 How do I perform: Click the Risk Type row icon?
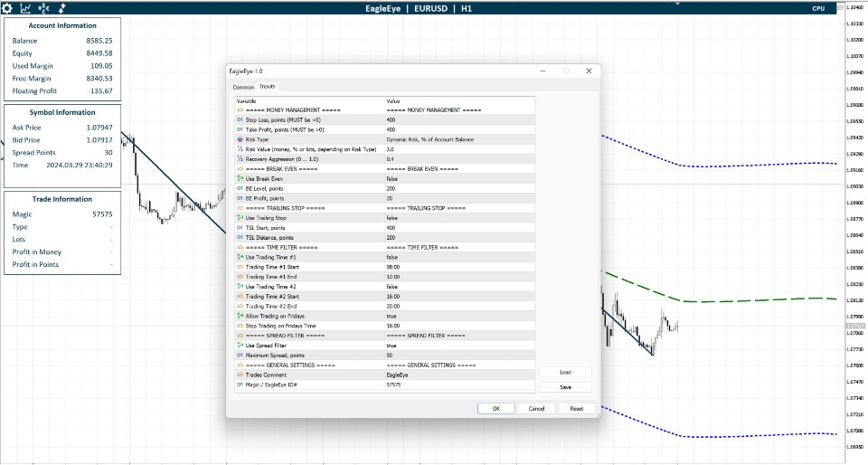click(240, 139)
